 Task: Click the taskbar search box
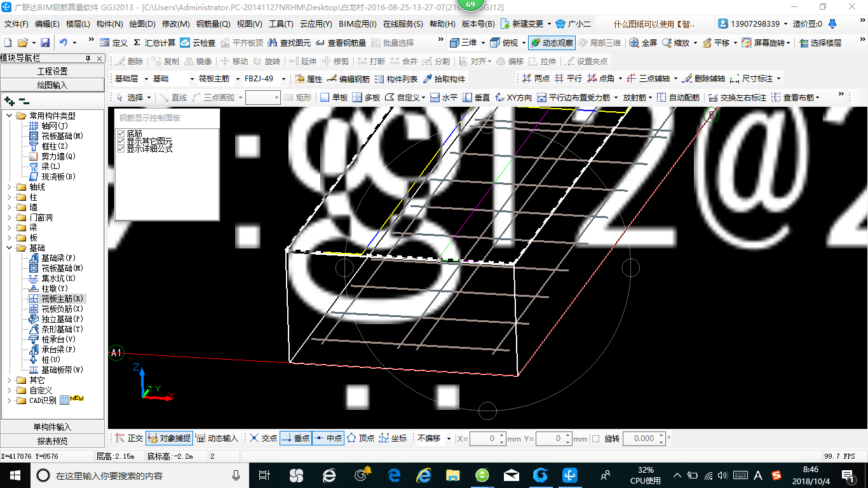click(x=140, y=475)
